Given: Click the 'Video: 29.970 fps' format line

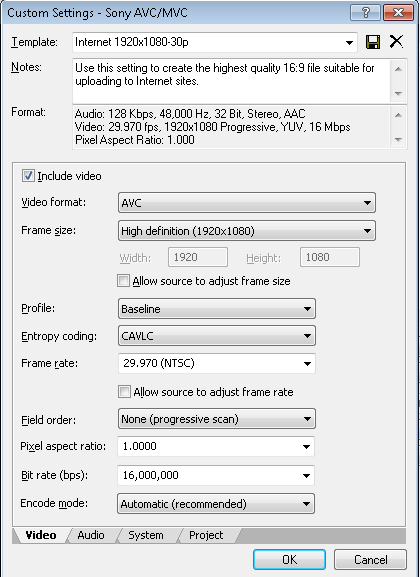Looking at the screenshot, I should tap(212, 127).
